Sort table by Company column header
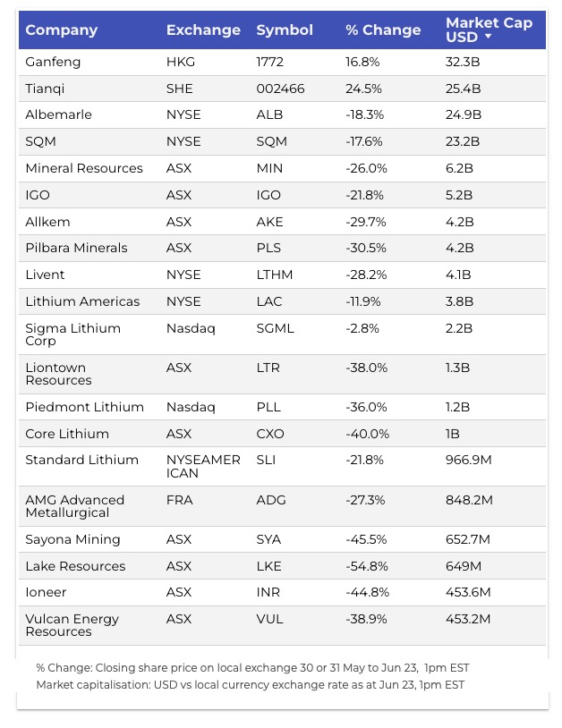This screenshot has height=728, width=562. (62, 30)
